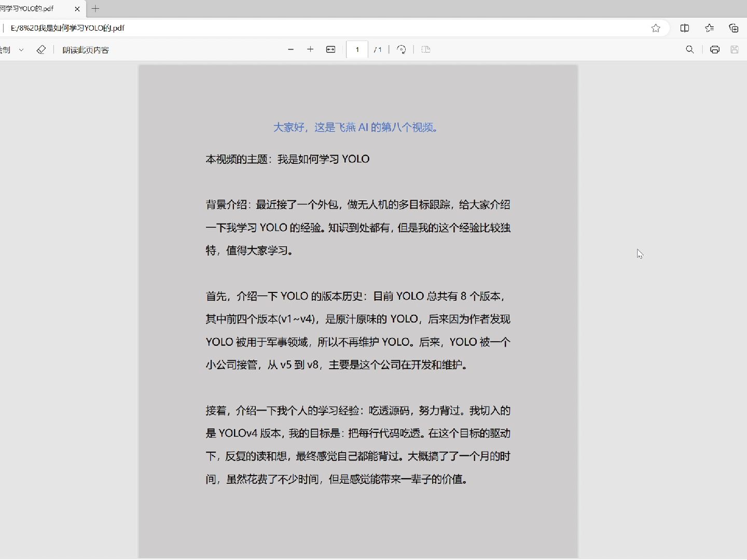
Task: Click the text line starting 背景介绍
Action: [x=358, y=205]
